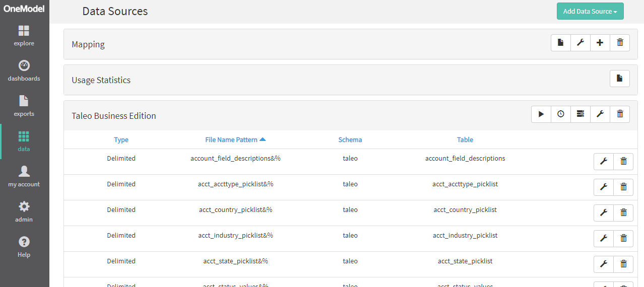The image size is (644, 287).
Task: Edit acct_industry_picklist row with wrench
Action: pos(604,239)
